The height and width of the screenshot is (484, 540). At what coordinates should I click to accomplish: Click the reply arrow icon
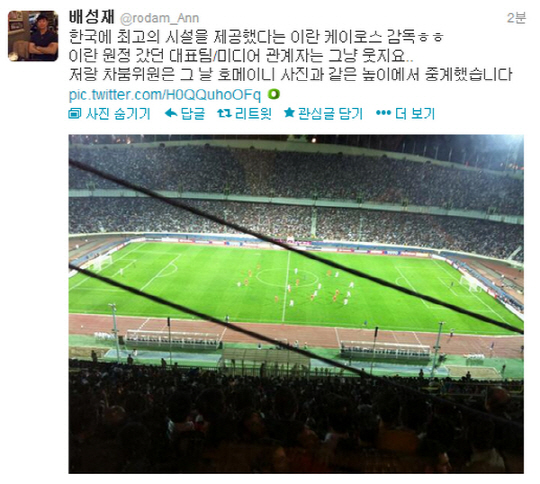(x=171, y=113)
